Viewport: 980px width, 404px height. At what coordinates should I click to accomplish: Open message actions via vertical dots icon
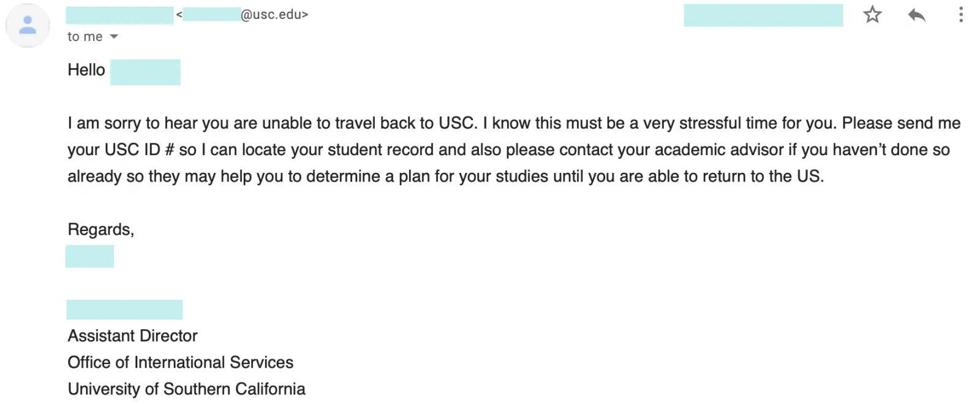point(960,15)
